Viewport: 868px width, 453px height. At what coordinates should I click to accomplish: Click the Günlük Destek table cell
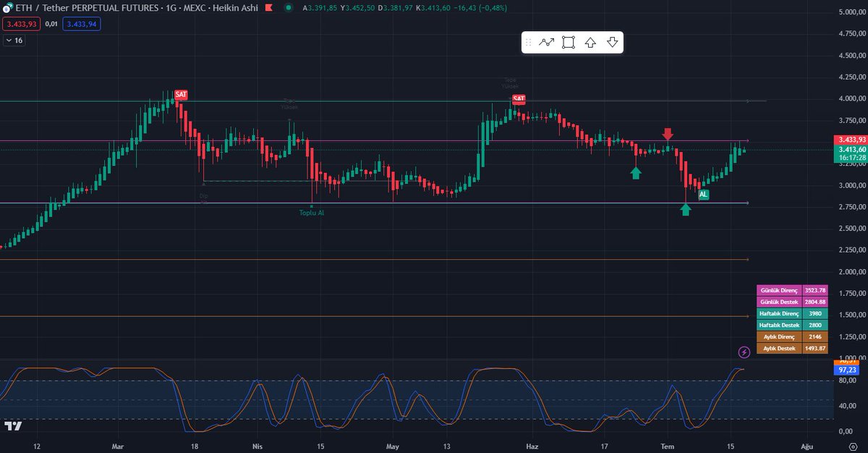pos(780,302)
